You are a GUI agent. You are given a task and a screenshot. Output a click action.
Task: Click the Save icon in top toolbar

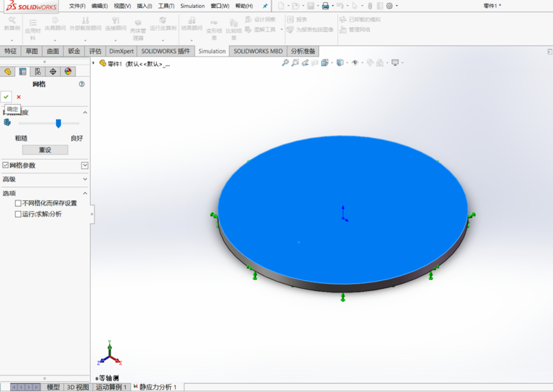pos(311,6)
